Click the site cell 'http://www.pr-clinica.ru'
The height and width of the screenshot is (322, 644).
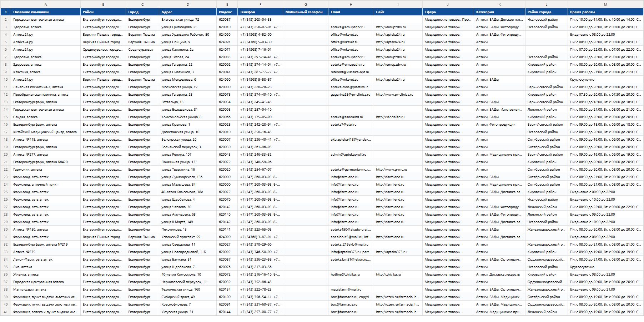tap(398, 95)
